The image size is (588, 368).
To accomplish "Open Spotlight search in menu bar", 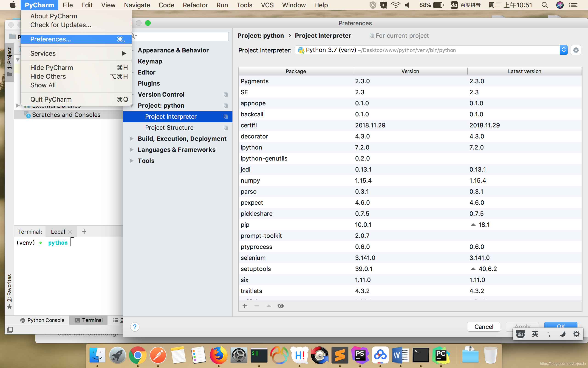I will click(545, 5).
